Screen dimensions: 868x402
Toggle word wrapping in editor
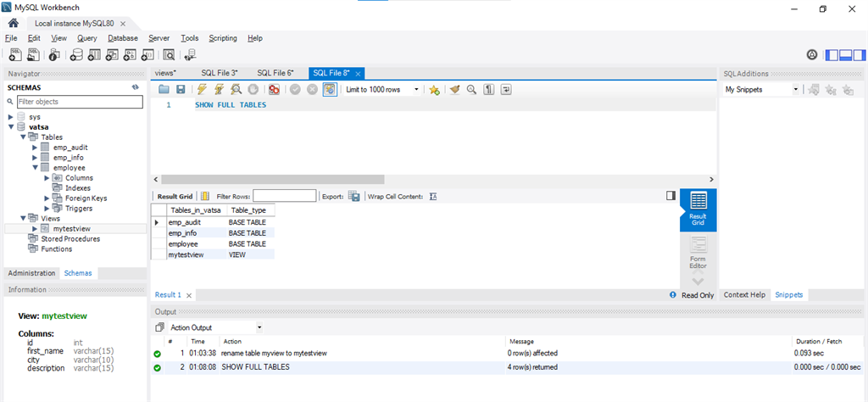(x=505, y=89)
